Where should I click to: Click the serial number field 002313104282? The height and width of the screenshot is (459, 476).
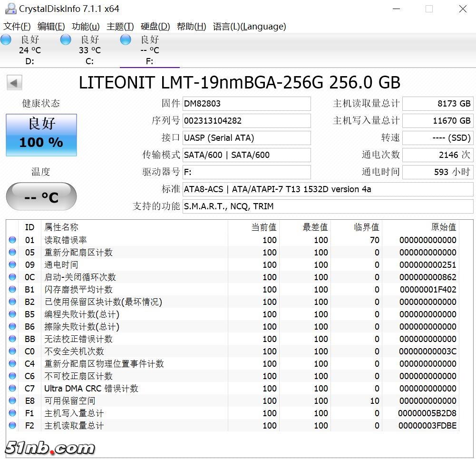point(246,121)
